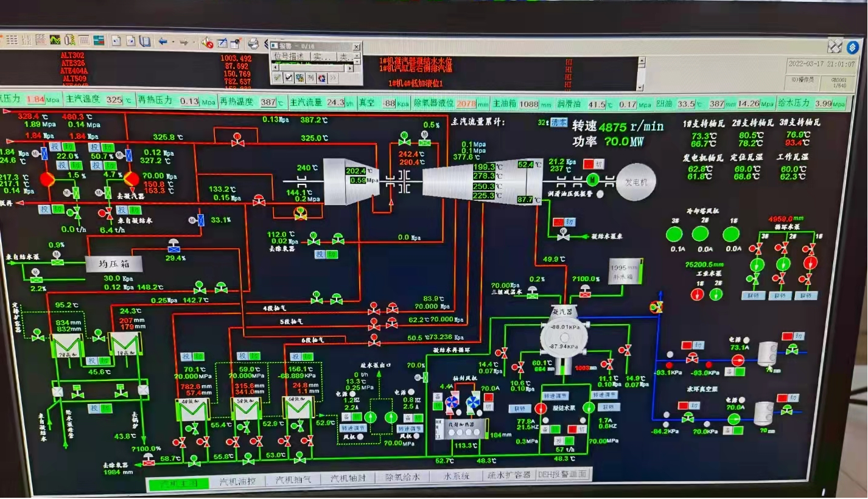Image resolution: width=868 pixels, height=499 pixels.
Task: Toggle the red 投 button beside the generator
Action: 589,164
